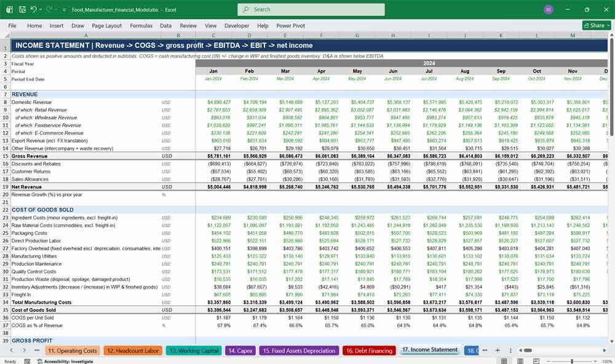The width and height of the screenshot is (615, 364).
Task: Open the Power Pivot ribbon tab
Action: point(291,25)
